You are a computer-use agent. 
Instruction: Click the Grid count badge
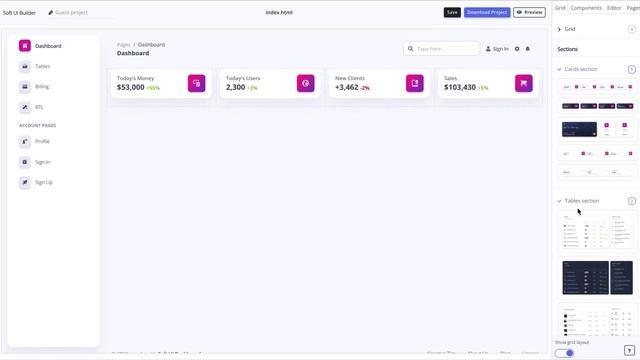tap(631, 29)
